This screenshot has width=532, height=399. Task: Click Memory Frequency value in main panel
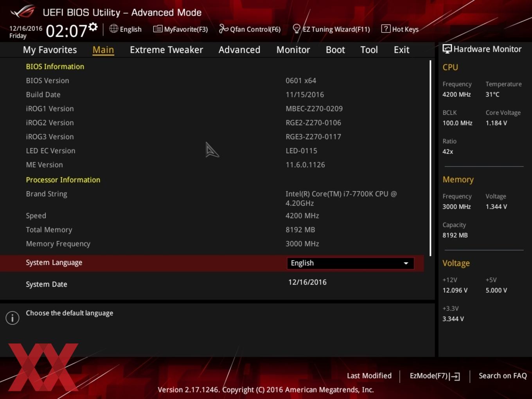click(302, 244)
